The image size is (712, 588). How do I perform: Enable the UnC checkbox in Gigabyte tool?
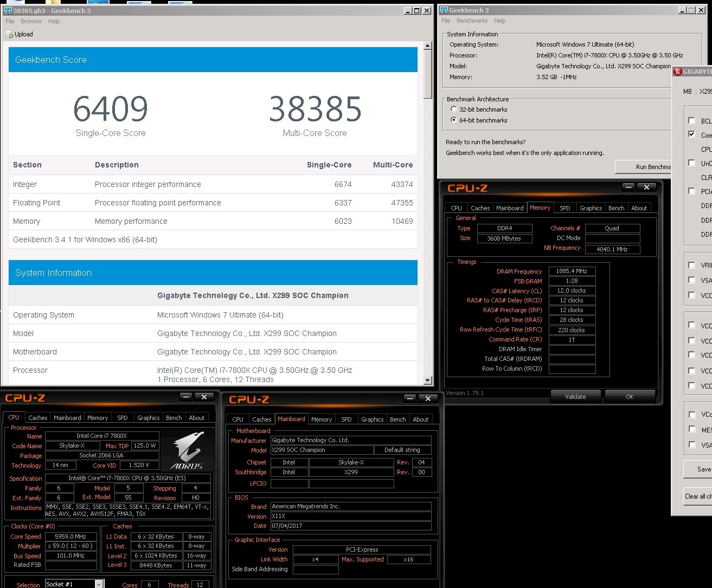[691, 163]
